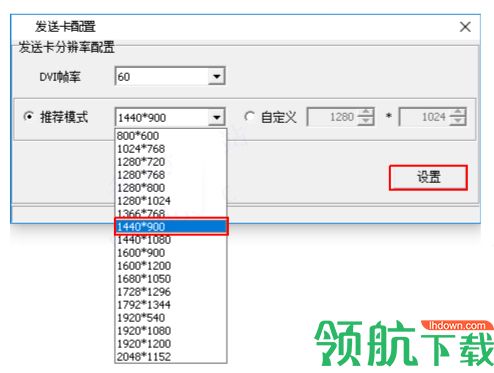
Task: Increase custom width with up stepper arrow
Action: (x=366, y=112)
